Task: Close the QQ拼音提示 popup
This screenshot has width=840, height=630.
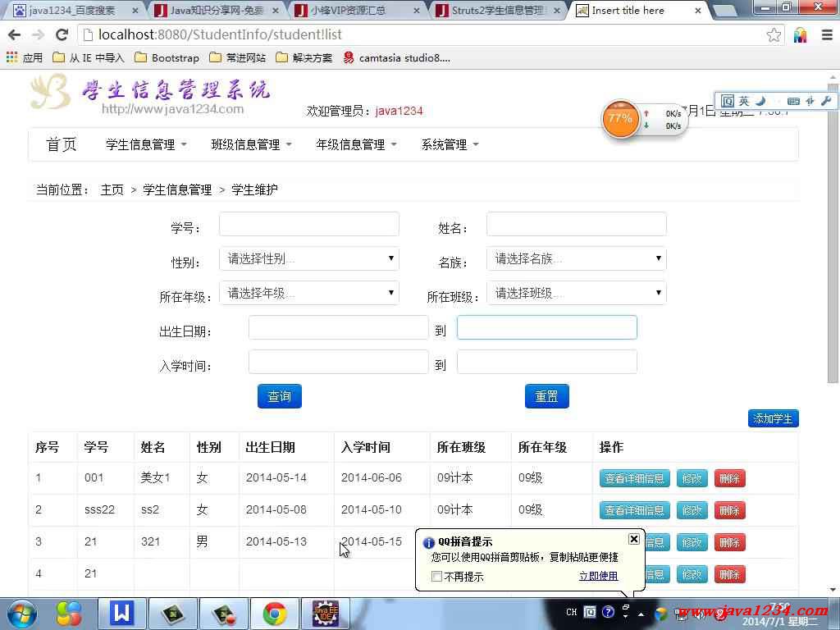Action: point(633,539)
